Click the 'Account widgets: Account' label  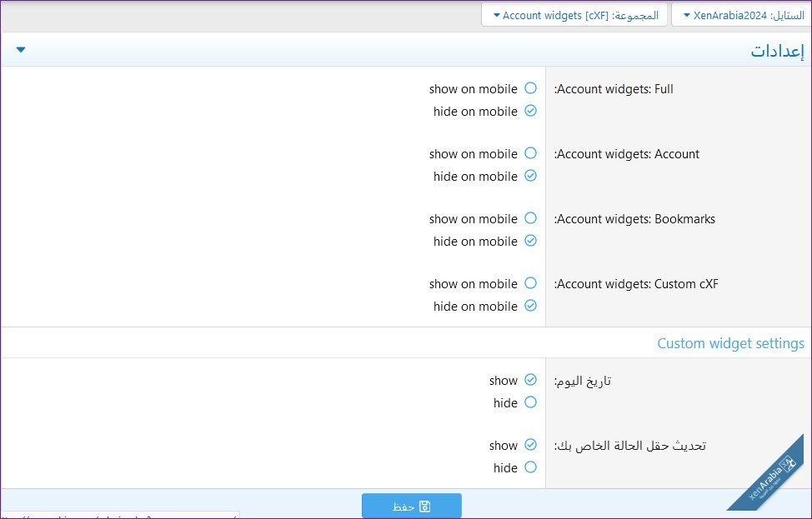(627, 153)
